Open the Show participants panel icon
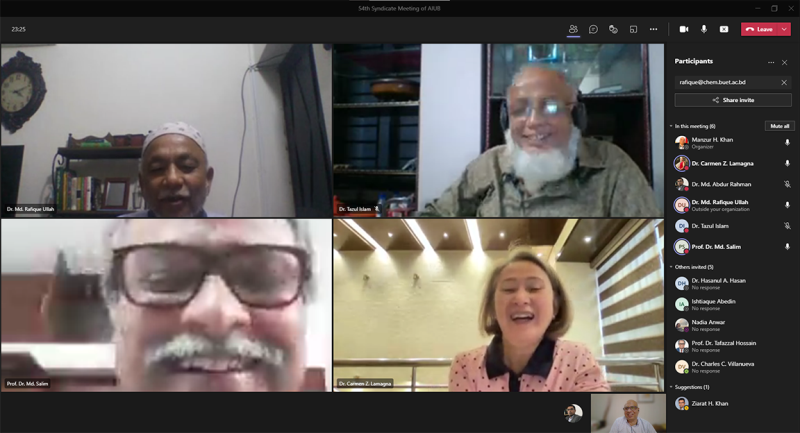 pyautogui.click(x=573, y=29)
